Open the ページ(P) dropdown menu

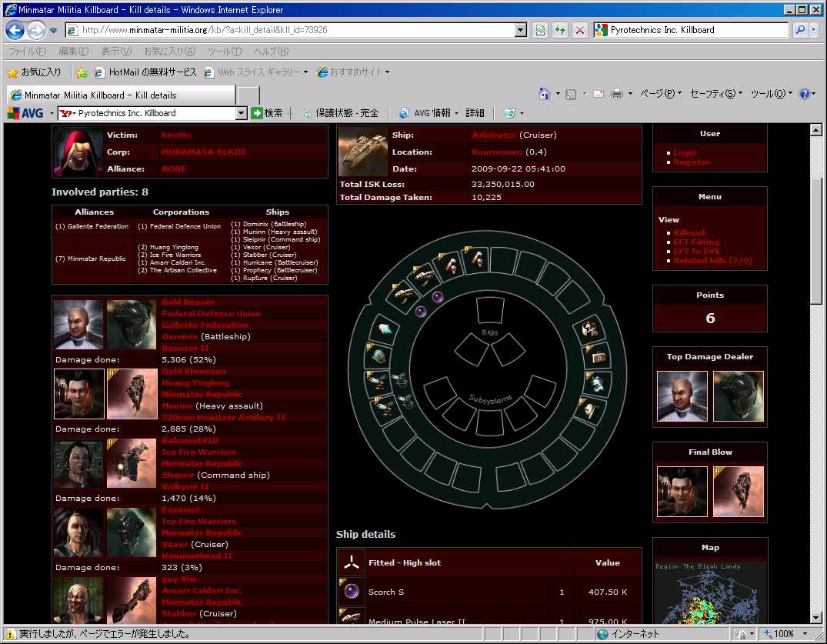coord(661,93)
